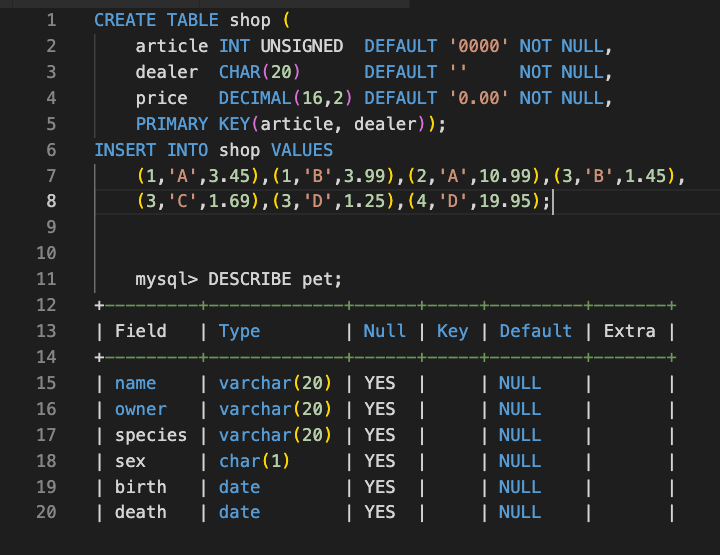Click the species field in the table
The height and width of the screenshot is (555, 720).
pos(151,436)
